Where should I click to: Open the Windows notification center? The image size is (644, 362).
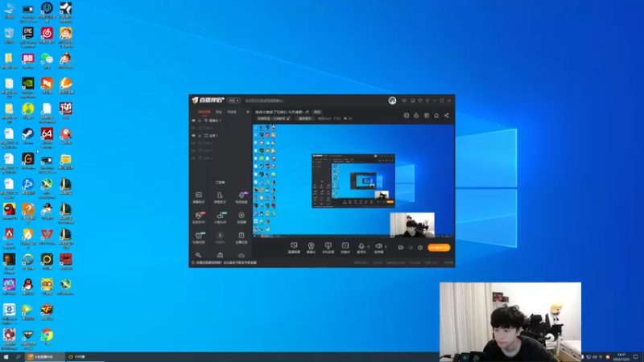pyautogui.click(x=636, y=357)
